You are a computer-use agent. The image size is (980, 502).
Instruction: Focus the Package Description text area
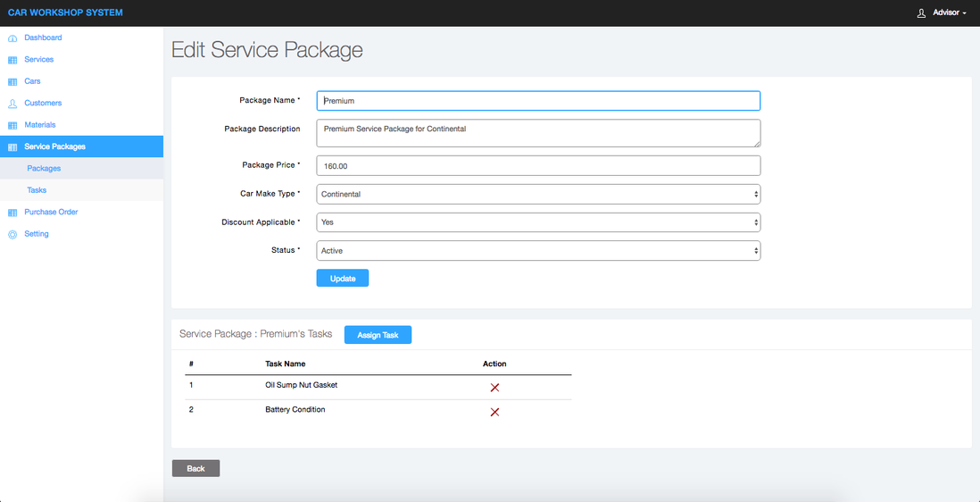pos(538,133)
